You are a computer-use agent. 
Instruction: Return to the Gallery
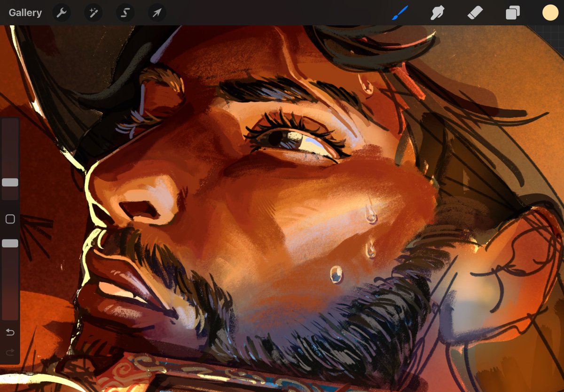pyautogui.click(x=25, y=13)
